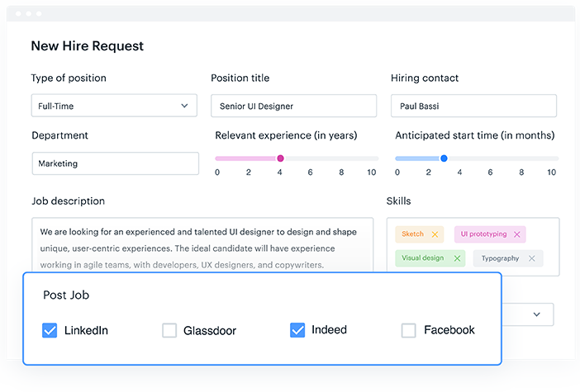Screen dimensions: 580x392
Task: Open the Type of position dropdown
Action: (114, 106)
